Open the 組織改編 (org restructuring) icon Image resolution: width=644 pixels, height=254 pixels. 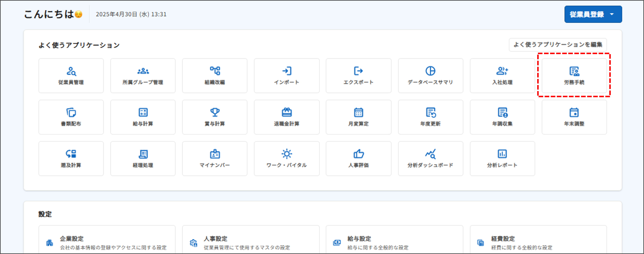(214, 75)
